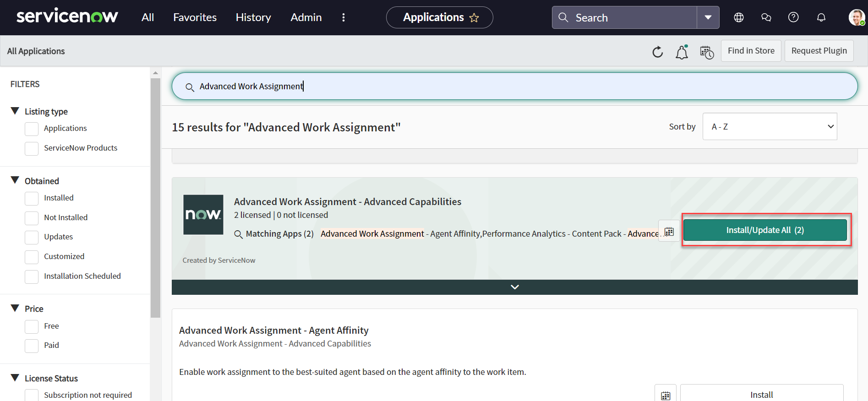The width and height of the screenshot is (868, 401).
Task: Click the globe icon in top bar
Action: (x=738, y=17)
